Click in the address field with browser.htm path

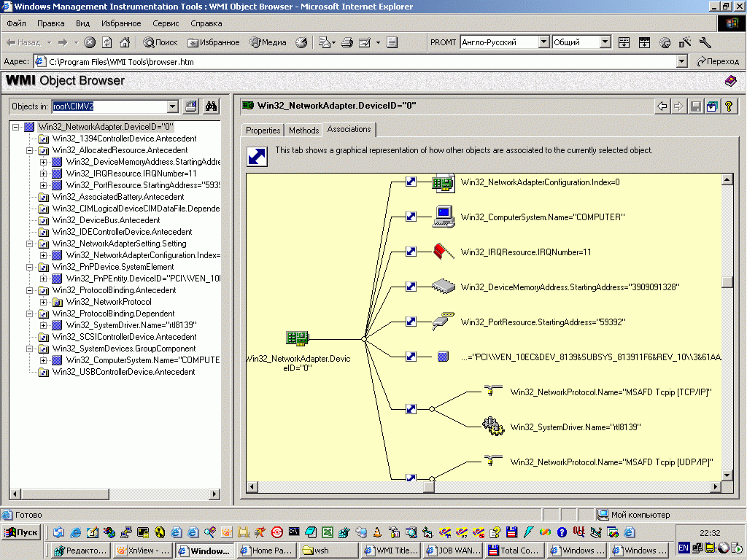pyautogui.click(x=355, y=61)
